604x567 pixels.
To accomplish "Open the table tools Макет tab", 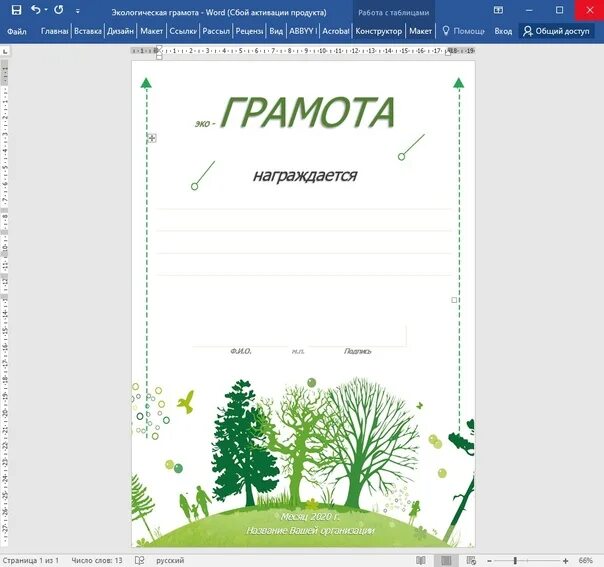I will pyautogui.click(x=420, y=31).
